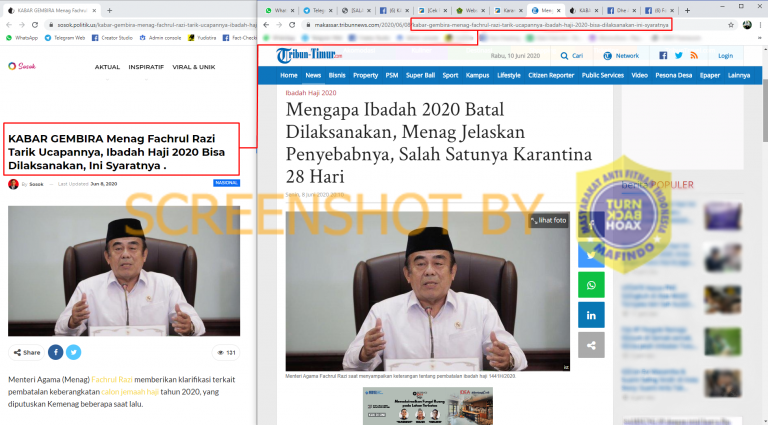This screenshot has width=768, height=425.
Task: Open Creator Studio bookmark
Action: pos(112,38)
